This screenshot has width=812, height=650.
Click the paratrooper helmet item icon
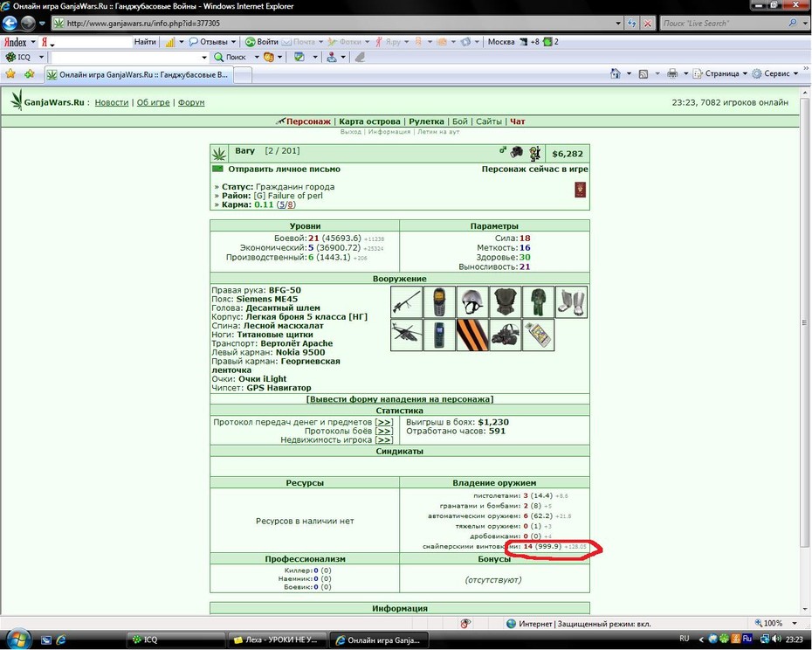click(472, 301)
